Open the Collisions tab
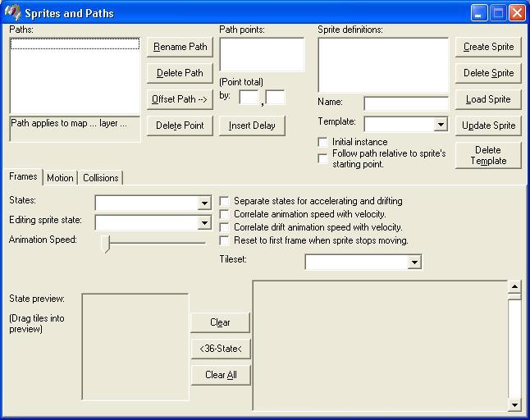Screen dimensions: 530x420 point(101,178)
